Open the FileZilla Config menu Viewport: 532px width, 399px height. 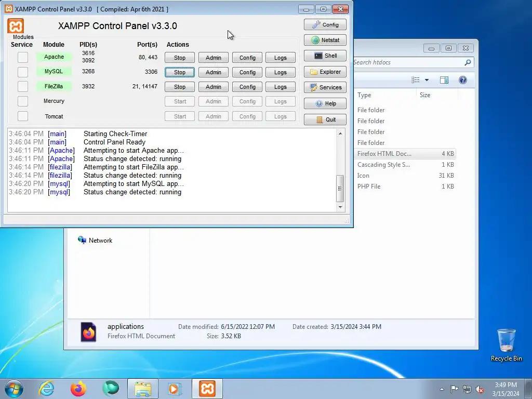pyautogui.click(x=247, y=87)
